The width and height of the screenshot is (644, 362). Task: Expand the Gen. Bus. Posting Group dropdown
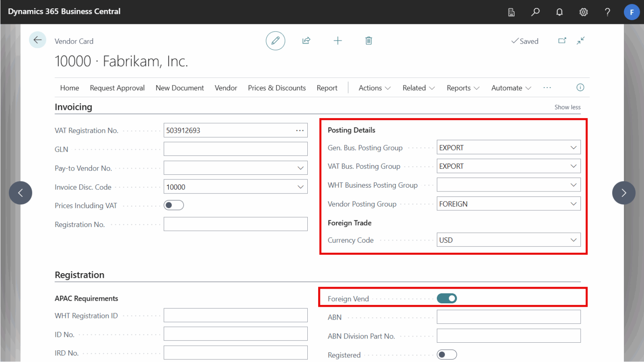coord(573,147)
